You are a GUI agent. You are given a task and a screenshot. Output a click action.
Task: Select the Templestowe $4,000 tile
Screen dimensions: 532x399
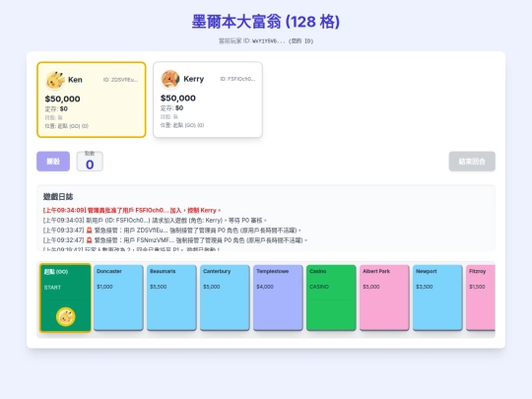278,298
